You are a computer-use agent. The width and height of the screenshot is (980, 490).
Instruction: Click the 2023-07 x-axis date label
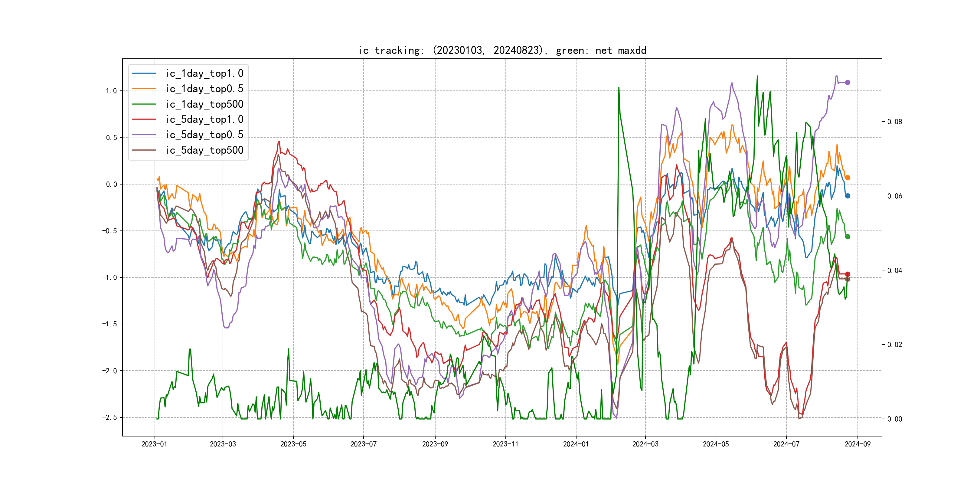coord(363,444)
